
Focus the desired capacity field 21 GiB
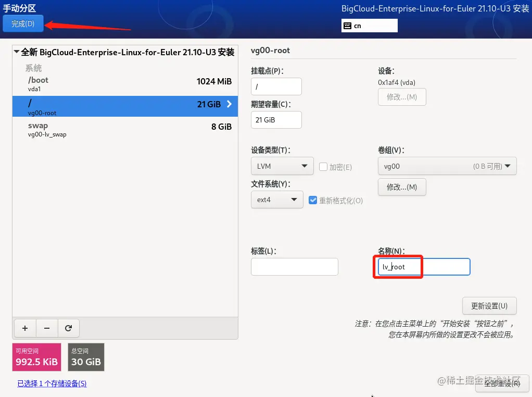pos(276,120)
